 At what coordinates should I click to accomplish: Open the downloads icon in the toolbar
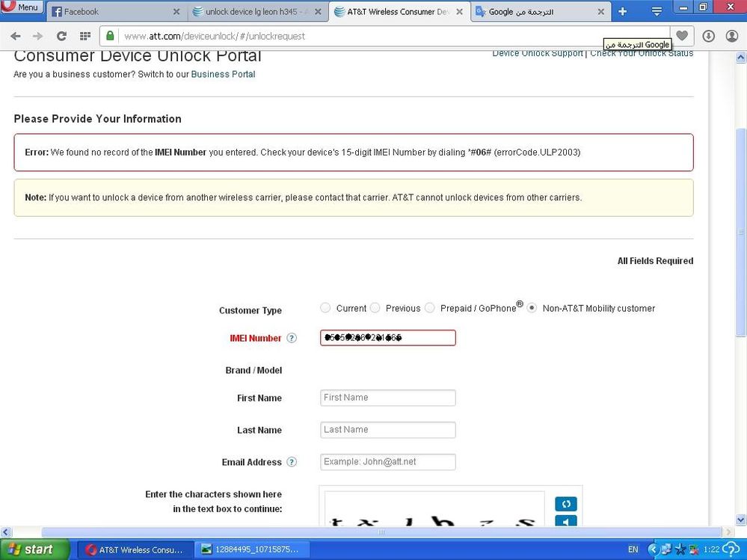708,36
